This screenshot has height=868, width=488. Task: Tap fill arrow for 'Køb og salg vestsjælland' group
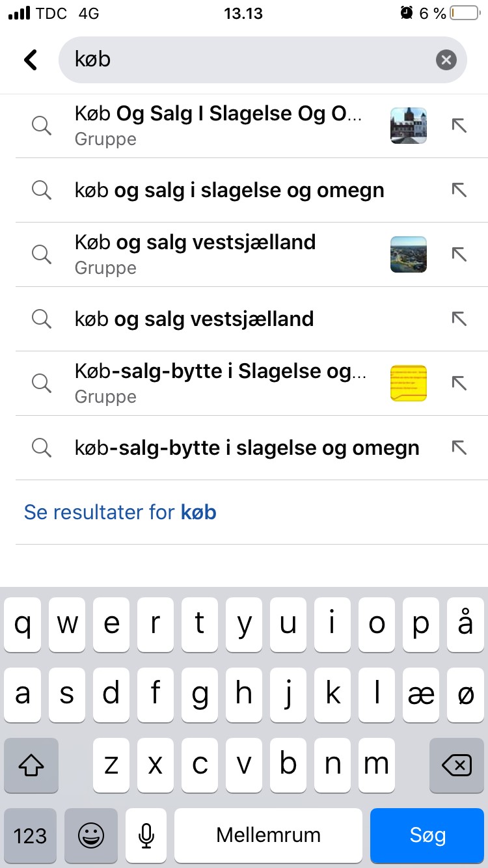point(459,254)
